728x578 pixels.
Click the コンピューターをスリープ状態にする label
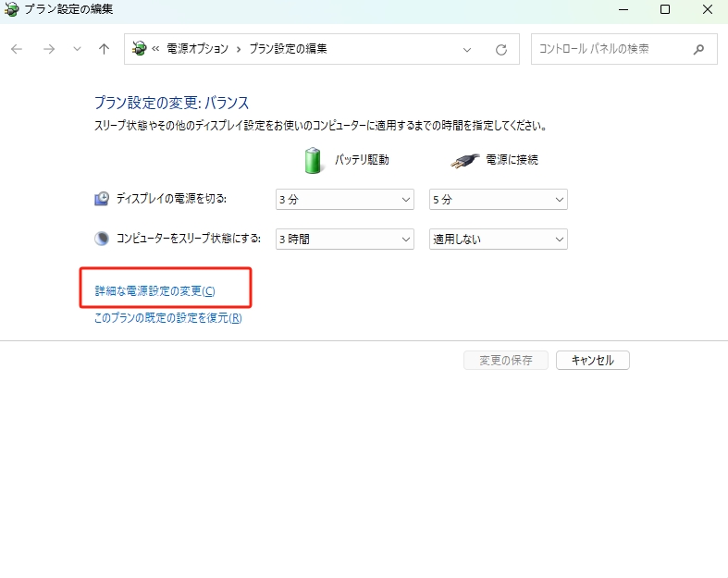click(189, 239)
